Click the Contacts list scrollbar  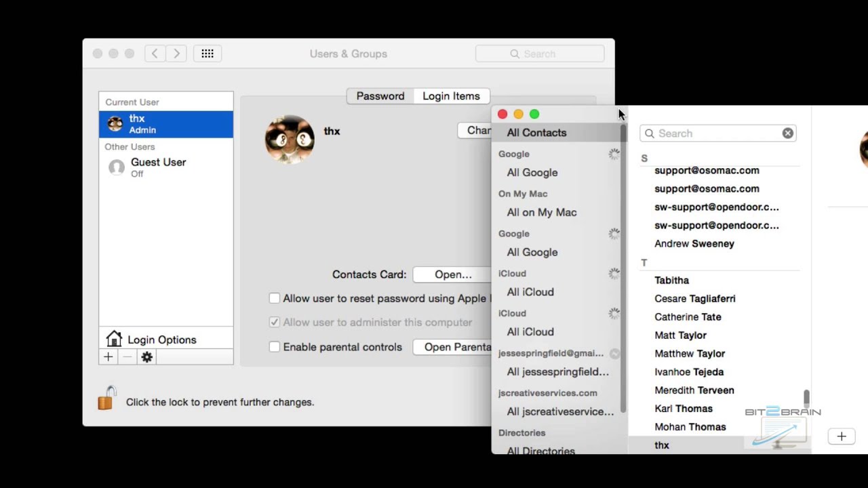[x=806, y=400]
